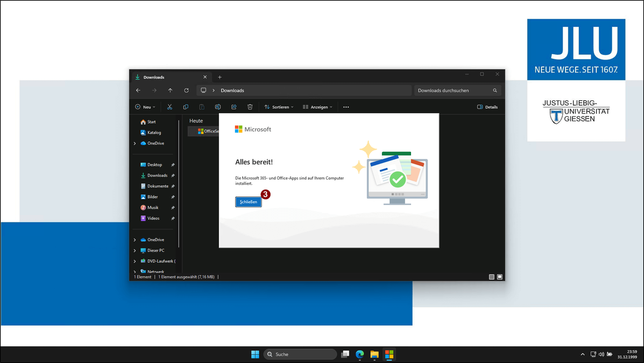Viewport: 644px width, 363px height.
Task: Open the Sortieren dropdown
Action: pos(279,107)
